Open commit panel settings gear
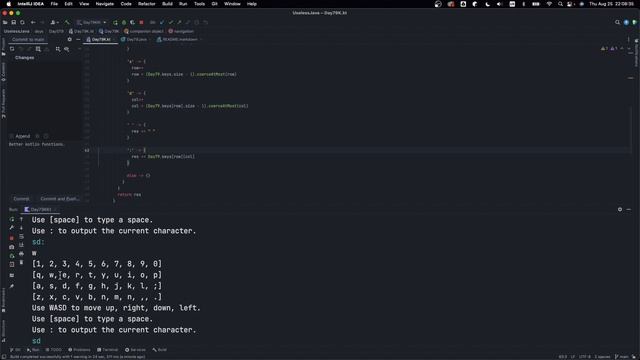Viewport: 640px width, 360px height. coord(69,40)
